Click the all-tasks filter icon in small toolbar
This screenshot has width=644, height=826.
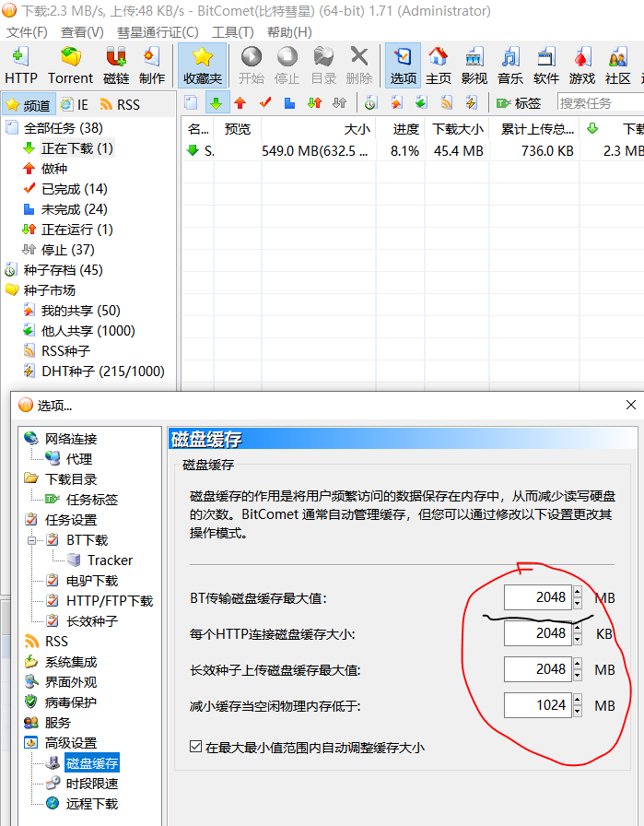coord(191,102)
